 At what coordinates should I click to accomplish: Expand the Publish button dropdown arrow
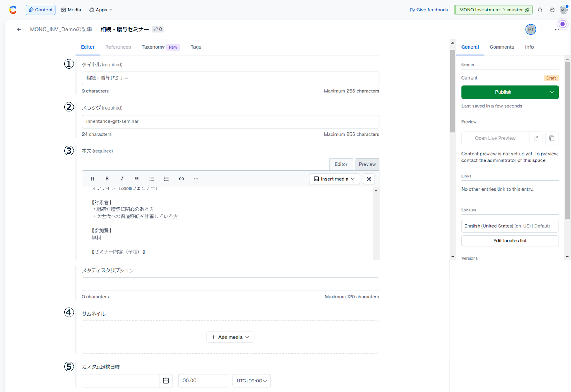point(552,92)
